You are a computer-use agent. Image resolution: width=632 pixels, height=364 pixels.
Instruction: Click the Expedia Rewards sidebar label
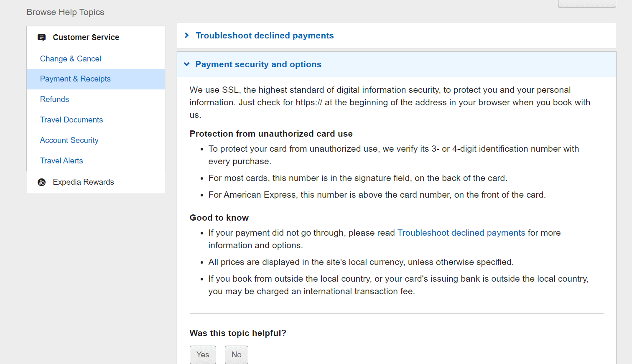pos(83,182)
